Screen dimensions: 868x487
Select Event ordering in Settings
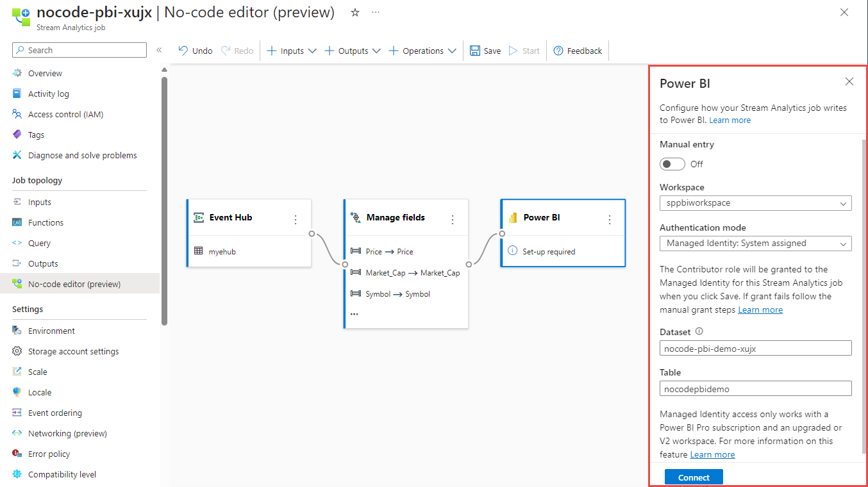(x=54, y=412)
